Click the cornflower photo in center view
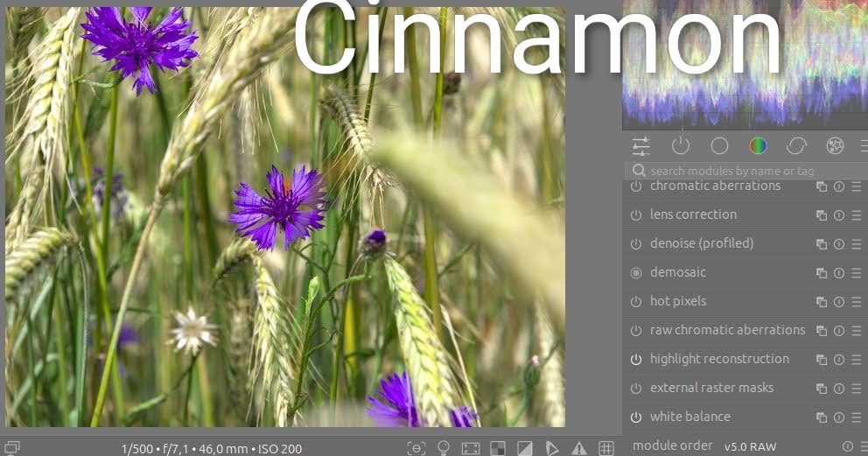 [x=285, y=216]
